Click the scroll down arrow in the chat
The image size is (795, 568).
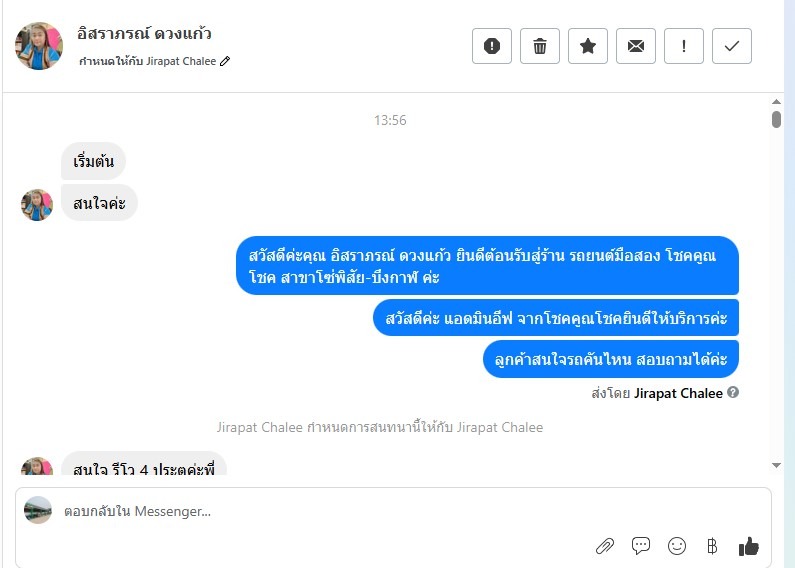(x=776, y=465)
